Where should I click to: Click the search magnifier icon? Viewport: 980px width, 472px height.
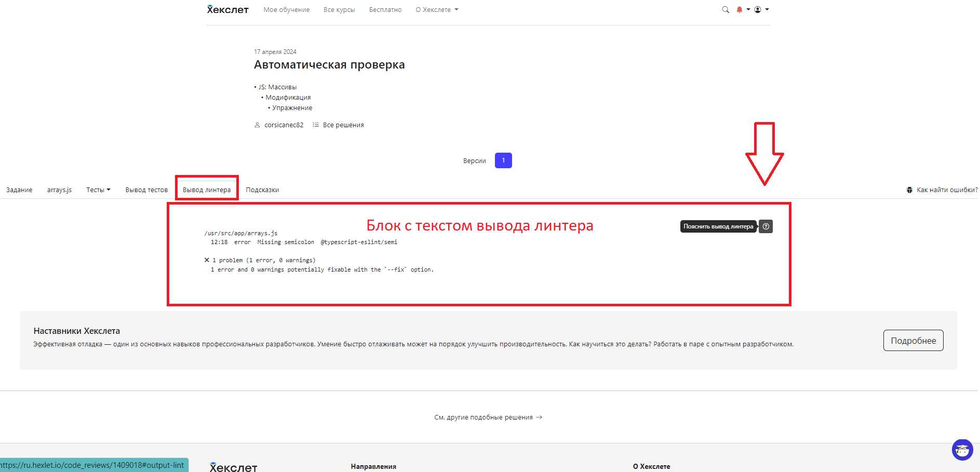[x=726, y=10]
